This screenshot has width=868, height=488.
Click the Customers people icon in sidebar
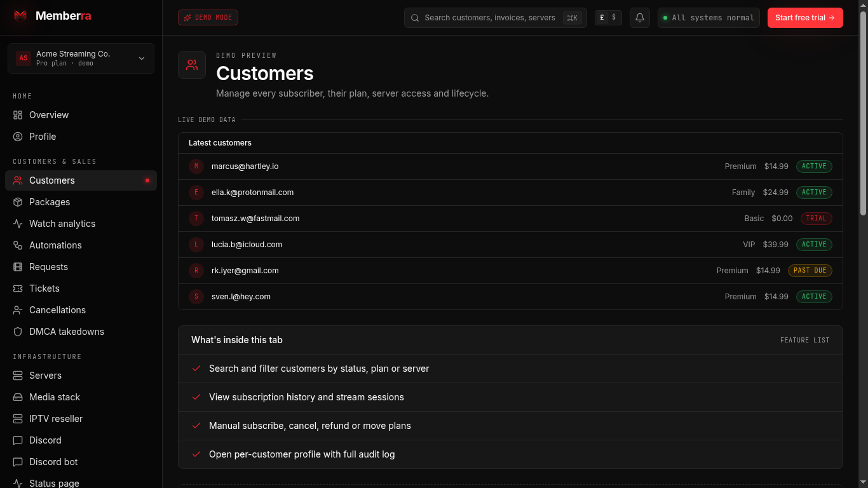click(18, 180)
